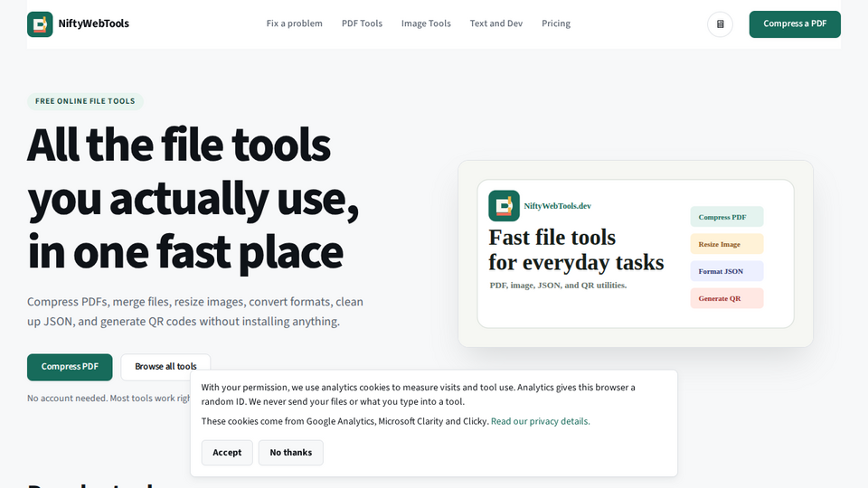Click the Generate QR chip in preview card

(x=726, y=298)
